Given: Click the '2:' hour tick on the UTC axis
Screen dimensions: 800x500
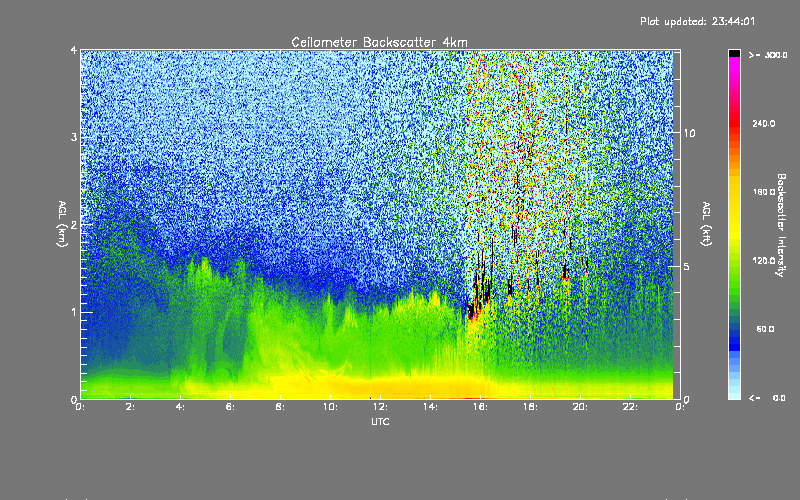Looking at the screenshot, I should pyautogui.click(x=131, y=407).
